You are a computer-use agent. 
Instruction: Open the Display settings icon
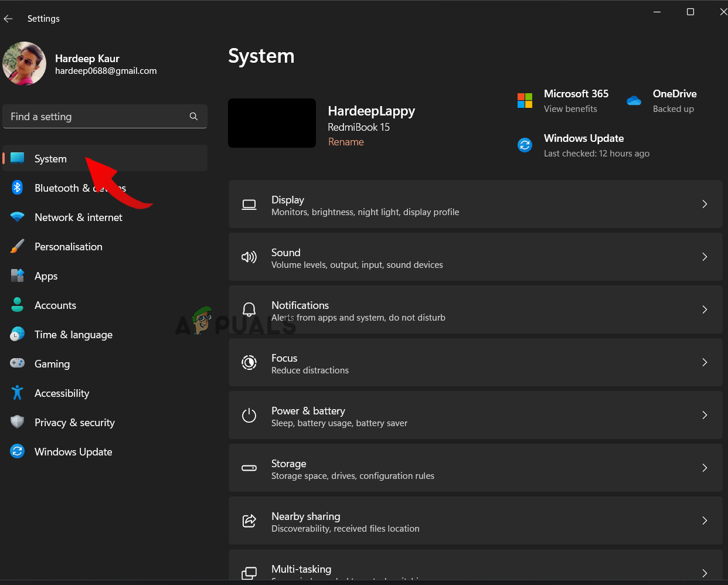249,204
